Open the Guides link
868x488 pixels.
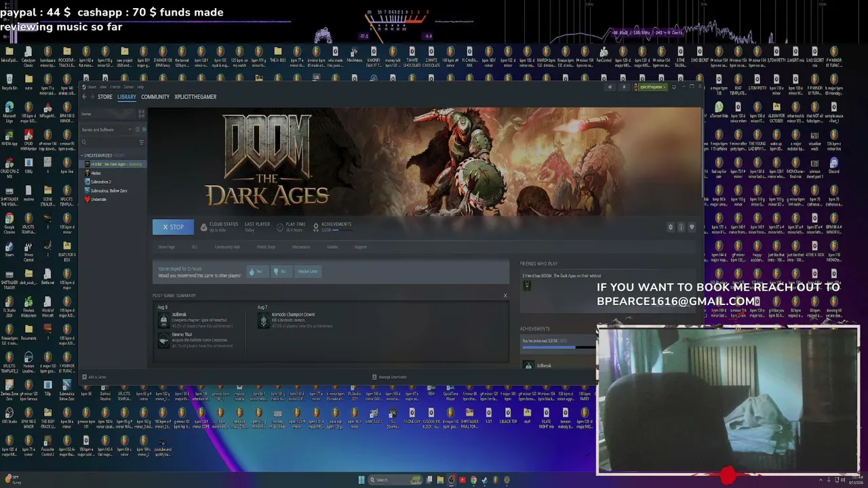coord(332,247)
